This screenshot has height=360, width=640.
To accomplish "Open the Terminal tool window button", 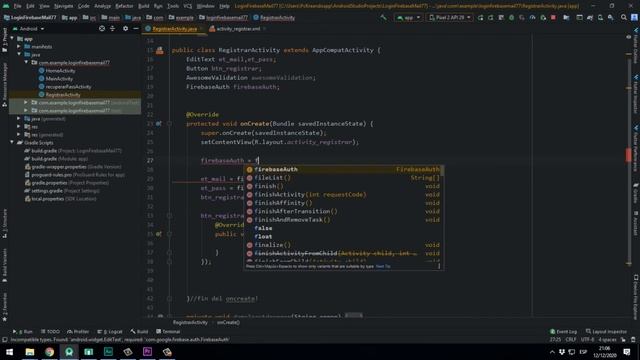I will pos(168,331).
